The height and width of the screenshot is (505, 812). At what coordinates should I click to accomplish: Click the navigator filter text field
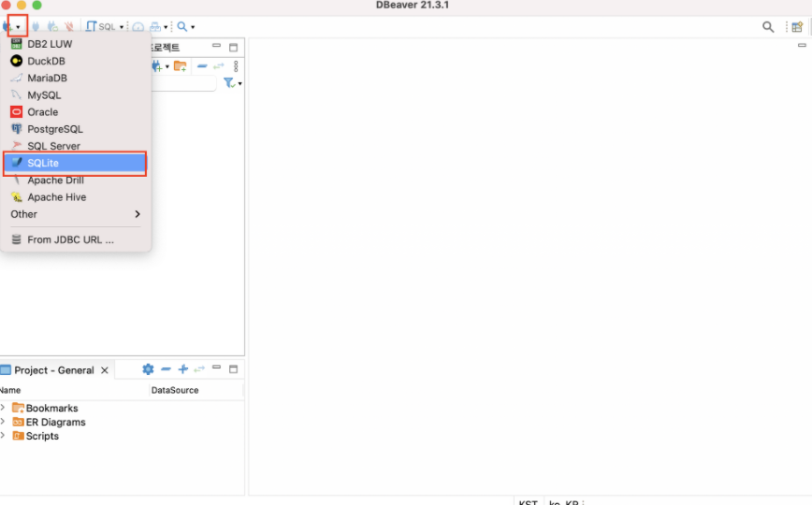click(184, 83)
